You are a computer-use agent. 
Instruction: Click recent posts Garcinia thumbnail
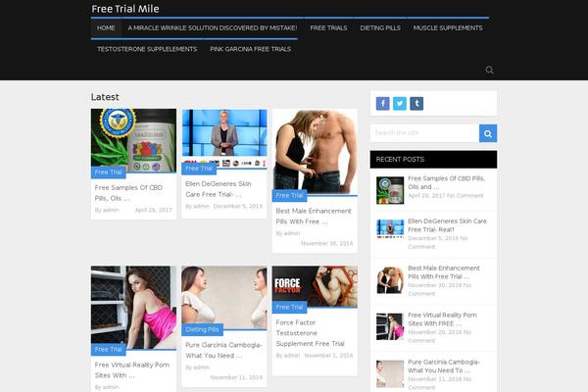click(390, 374)
